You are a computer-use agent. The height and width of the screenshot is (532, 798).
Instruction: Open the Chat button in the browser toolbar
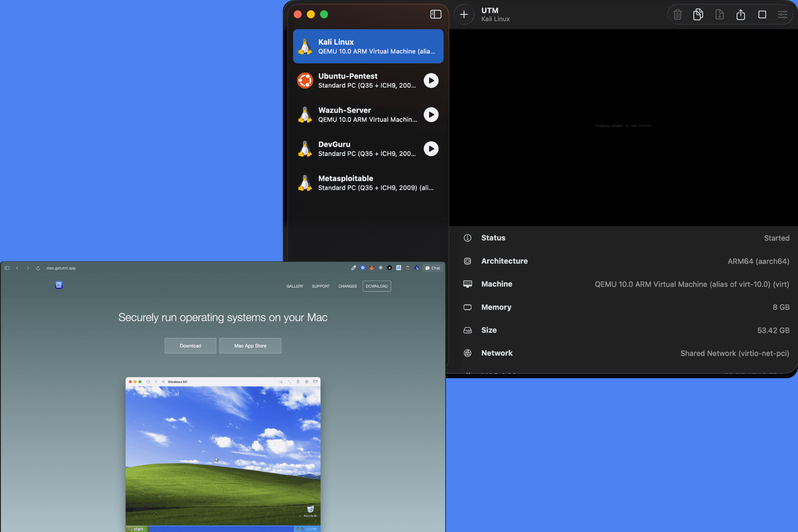pos(433,268)
